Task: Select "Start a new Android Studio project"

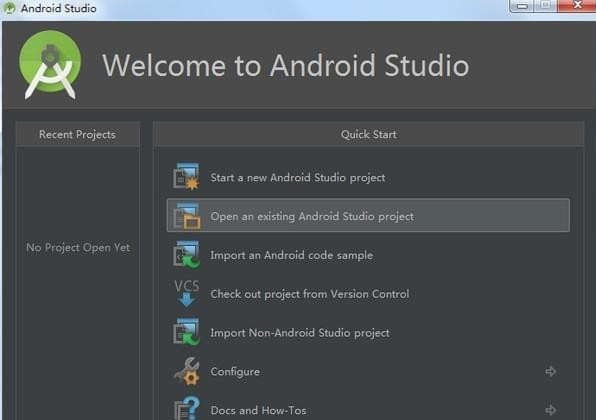Action: point(298,178)
